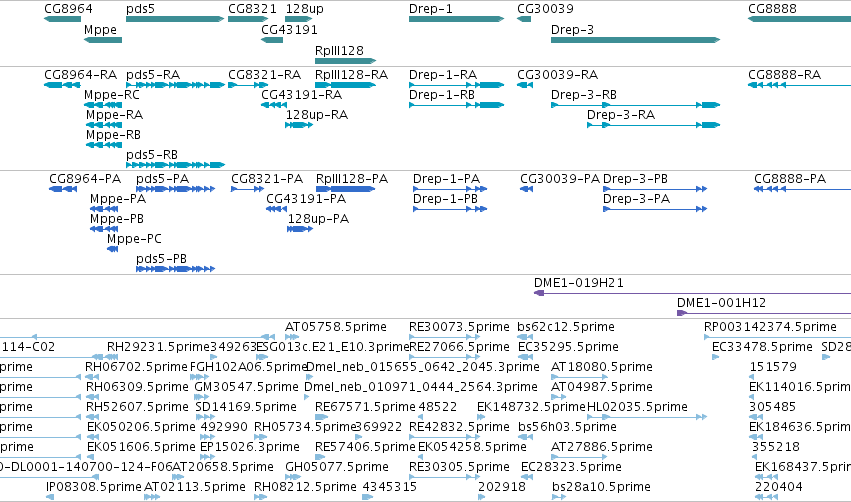Select the RpIII128-PA protein feature
Screen dimensions: 851x502
coord(345,189)
